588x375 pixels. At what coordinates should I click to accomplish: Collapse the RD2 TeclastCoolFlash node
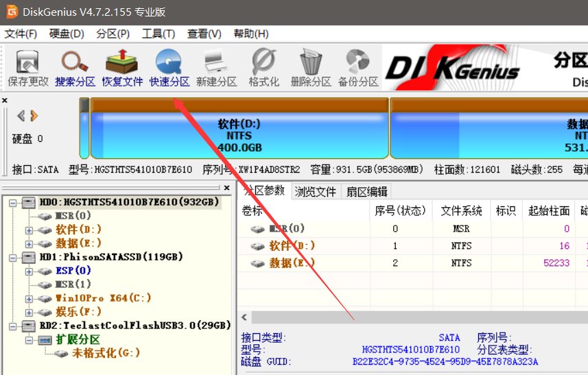pyautogui.click(x=13, y=326)
